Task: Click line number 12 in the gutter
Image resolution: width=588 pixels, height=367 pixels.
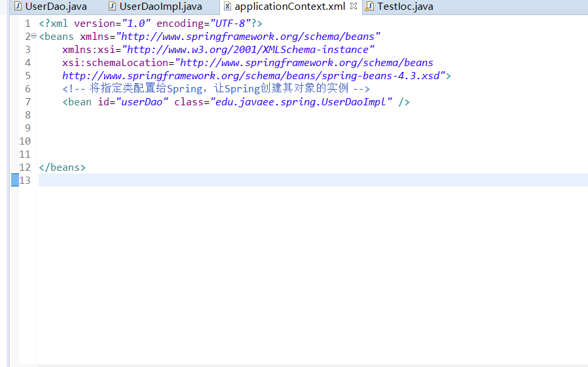Action: [25, 167]
